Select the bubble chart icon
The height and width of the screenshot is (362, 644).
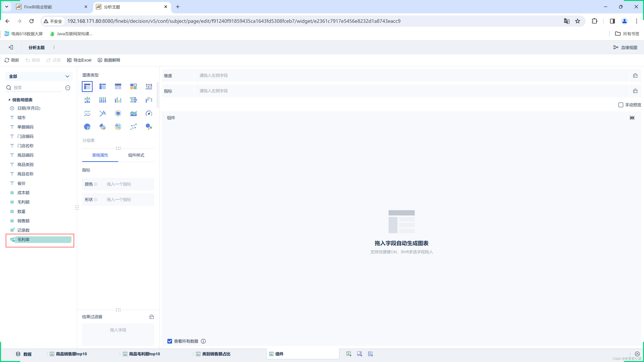pyautogui.click(x=149, y=127)
